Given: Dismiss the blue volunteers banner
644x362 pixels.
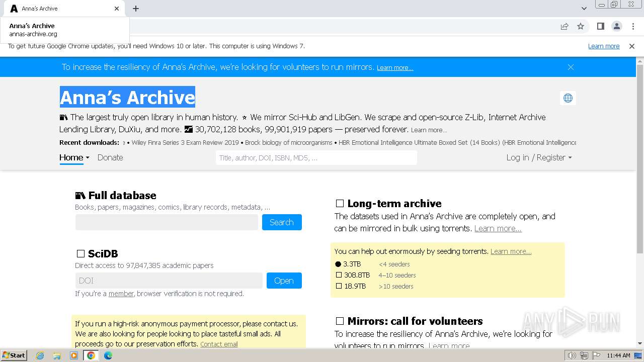Looking at the screenshot, I should tap(571, 67).
